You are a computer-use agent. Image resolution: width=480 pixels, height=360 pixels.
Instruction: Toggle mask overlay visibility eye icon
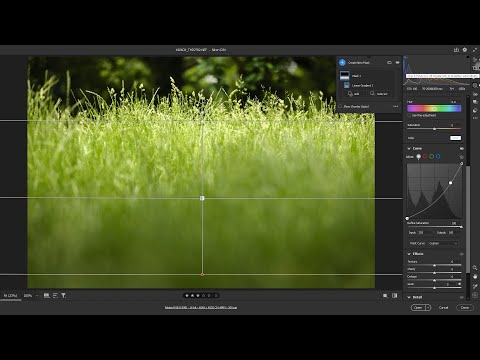(x=397, y=62)
